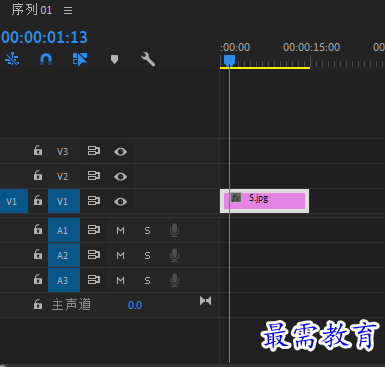Click the fx badge on S.jpg clip

click(x=236, y=198)
